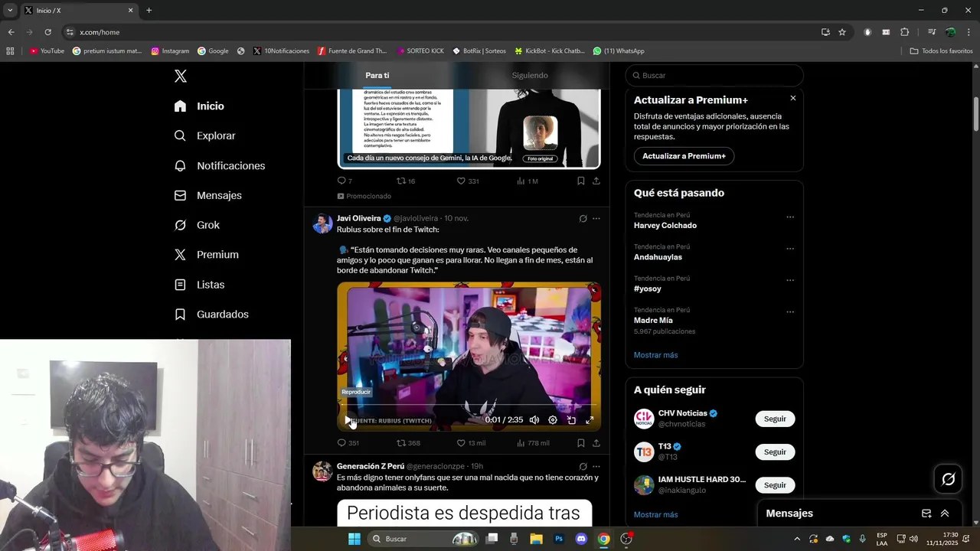Open Windows Start menu
This screenshot has width=980, height=551.
[x=354, y=539]
